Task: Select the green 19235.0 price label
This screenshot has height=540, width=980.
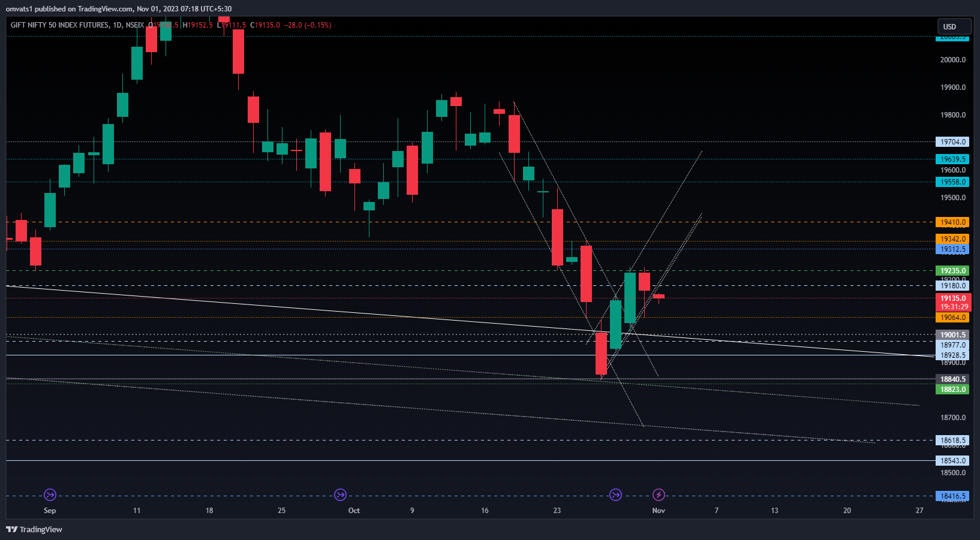Action: tap(952, 271)
